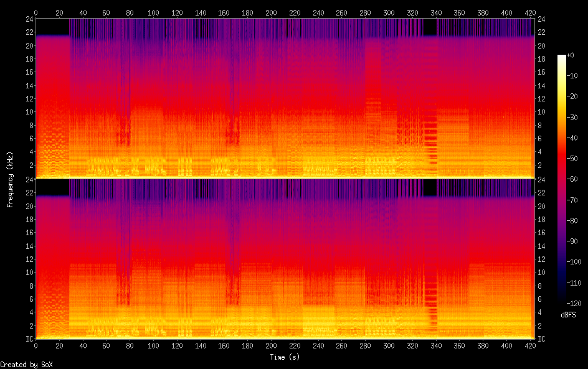The width and height of the screenshot is (588, 369).
Task: Click the 200 tick on the bottom time axis
Action: (271, 347)
